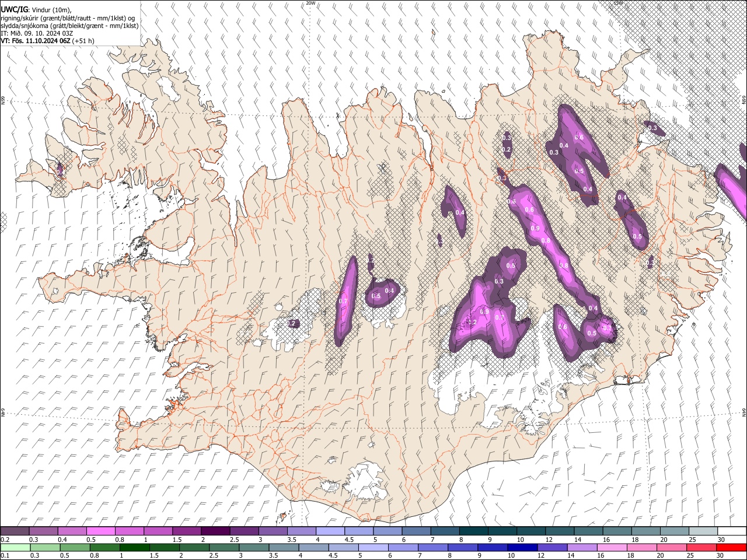
Task: Click the '20W' longitude label at top
Action: point(311,3)
